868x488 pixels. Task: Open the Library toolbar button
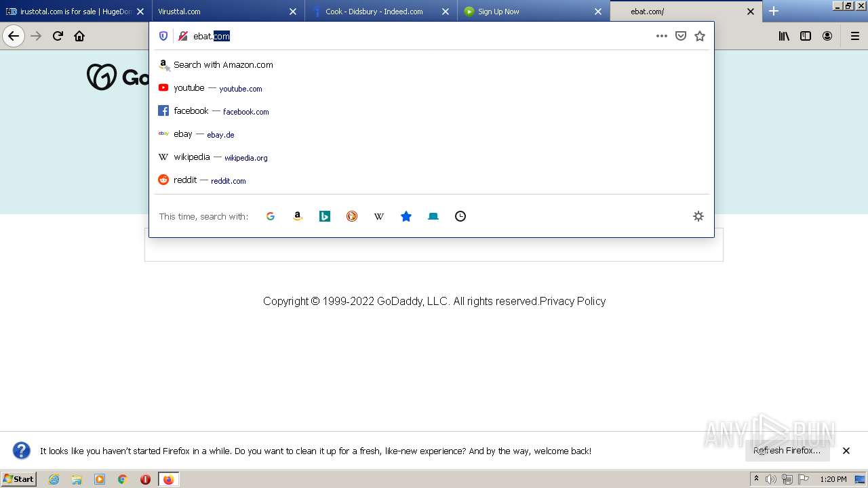tap(784, 36)
